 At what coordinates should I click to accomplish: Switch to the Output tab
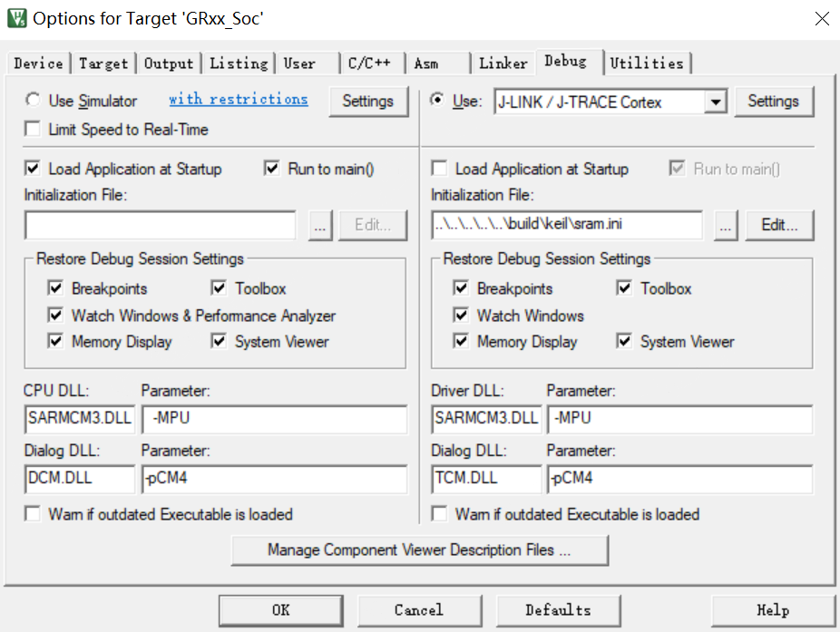(169, 63)
